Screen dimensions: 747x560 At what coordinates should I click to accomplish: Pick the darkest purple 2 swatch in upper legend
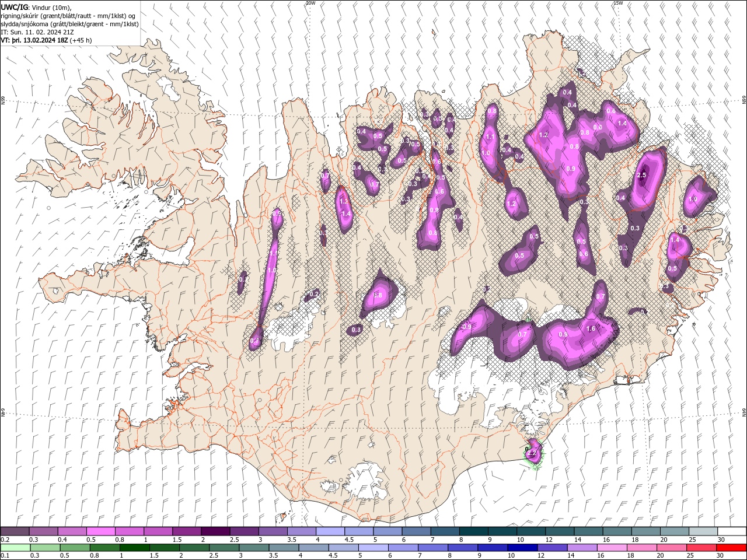[x=215, y=531]
